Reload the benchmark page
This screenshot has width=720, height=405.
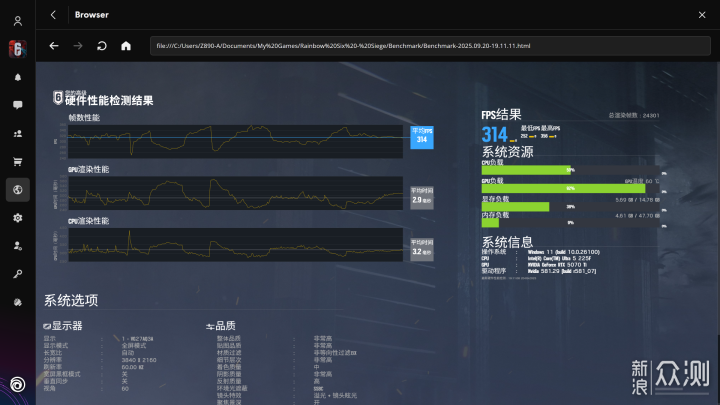[101, 46]
